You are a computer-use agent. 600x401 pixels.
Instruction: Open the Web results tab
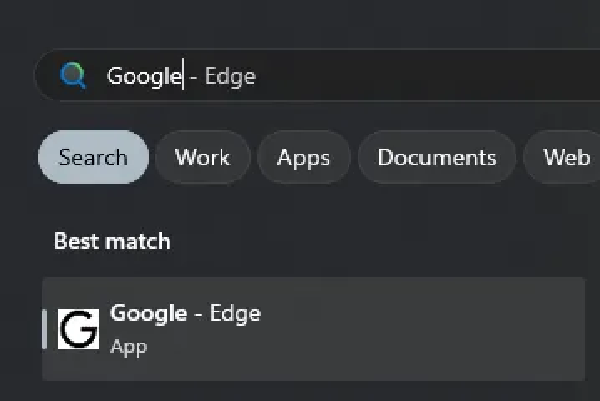click(566, 158)
